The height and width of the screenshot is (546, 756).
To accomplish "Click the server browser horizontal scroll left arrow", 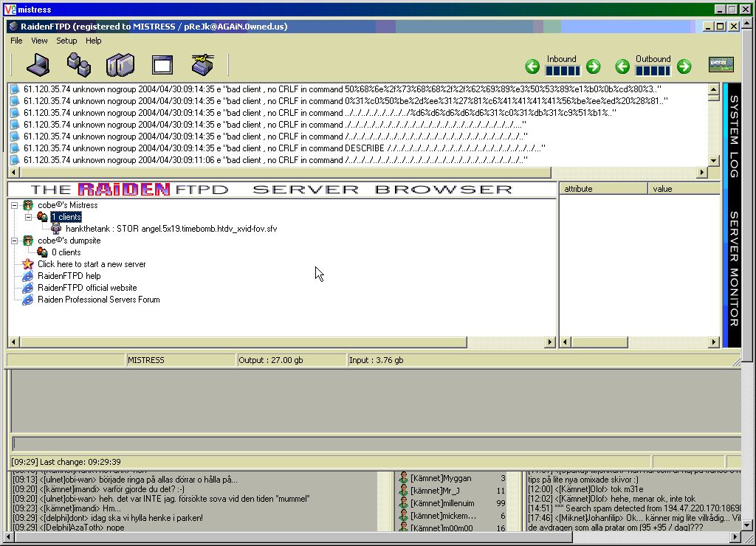I will pyautogui.click(x=13, y=342).
